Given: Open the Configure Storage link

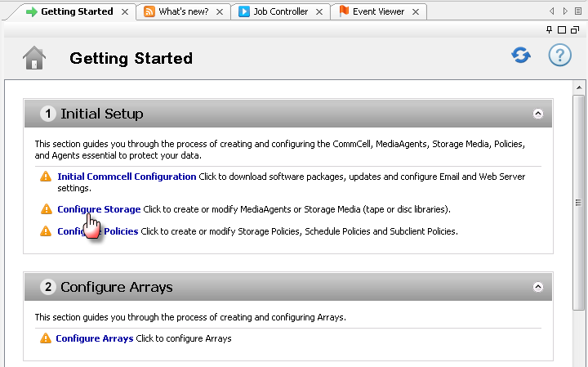Looking at the screenshot, I should click(99, 209).
